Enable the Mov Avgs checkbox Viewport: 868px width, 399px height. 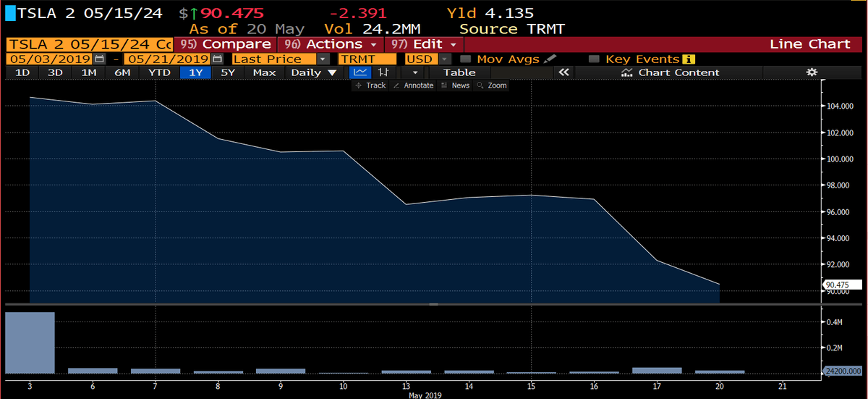(466, 59)
